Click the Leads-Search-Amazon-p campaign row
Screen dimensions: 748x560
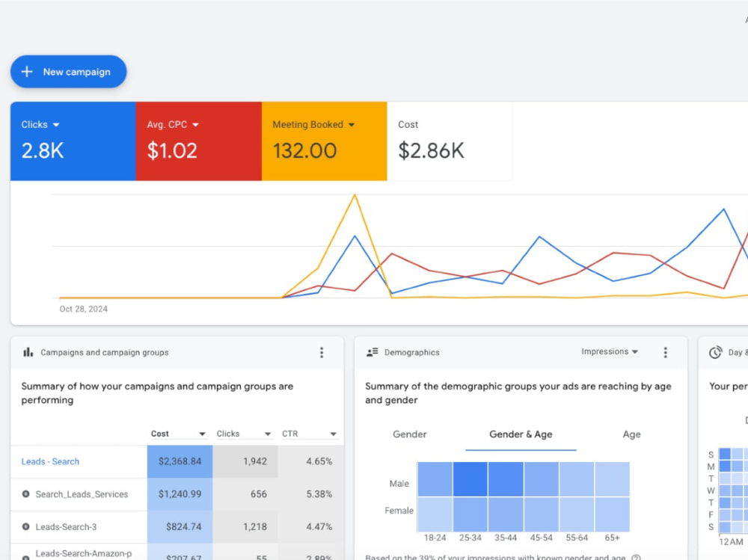177,553
